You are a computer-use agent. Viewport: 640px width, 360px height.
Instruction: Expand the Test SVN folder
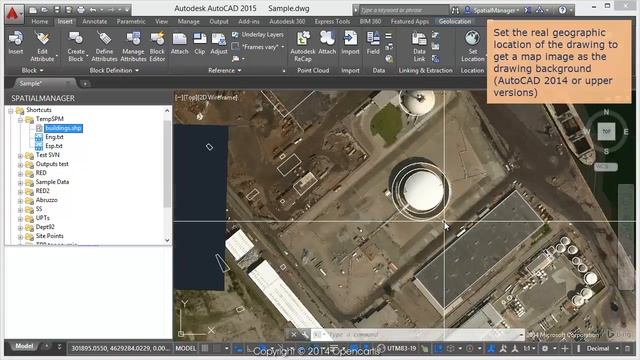click(20, 156)
